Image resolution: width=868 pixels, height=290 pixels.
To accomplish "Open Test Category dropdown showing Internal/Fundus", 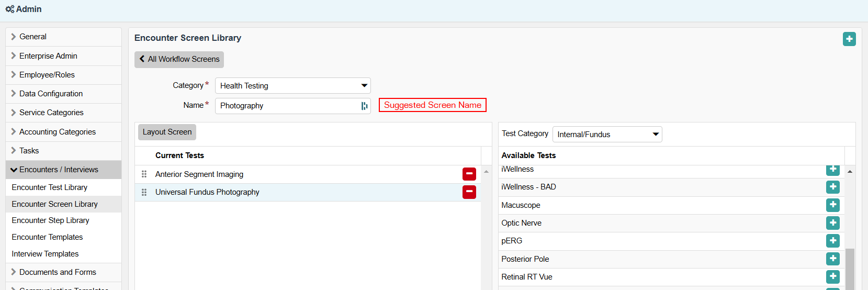I will coord(607,135).
